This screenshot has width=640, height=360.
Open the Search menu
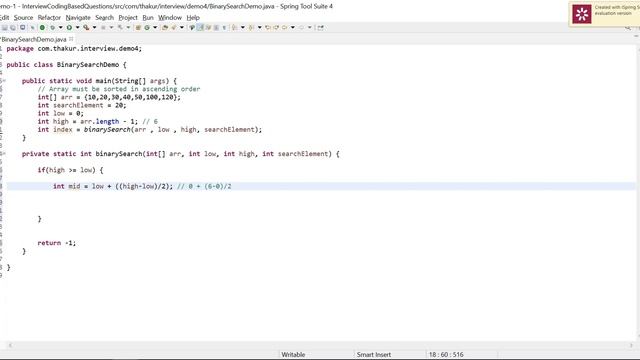coord(104,18)
